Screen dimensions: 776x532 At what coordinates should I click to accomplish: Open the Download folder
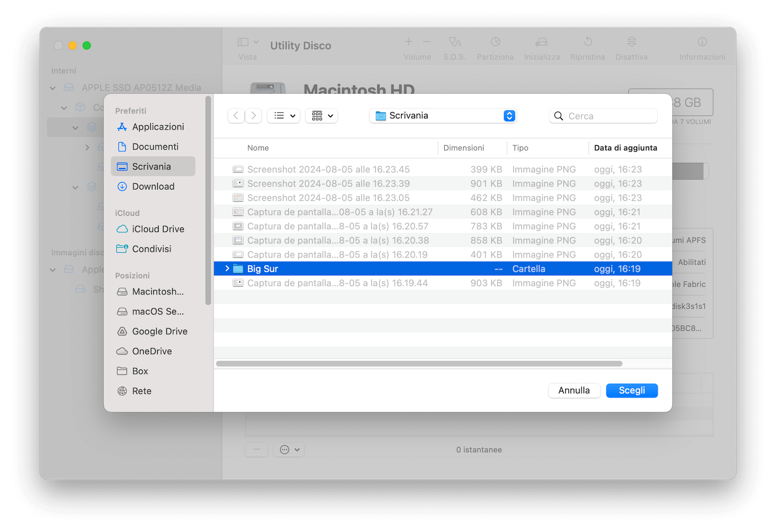click(153, 186)
